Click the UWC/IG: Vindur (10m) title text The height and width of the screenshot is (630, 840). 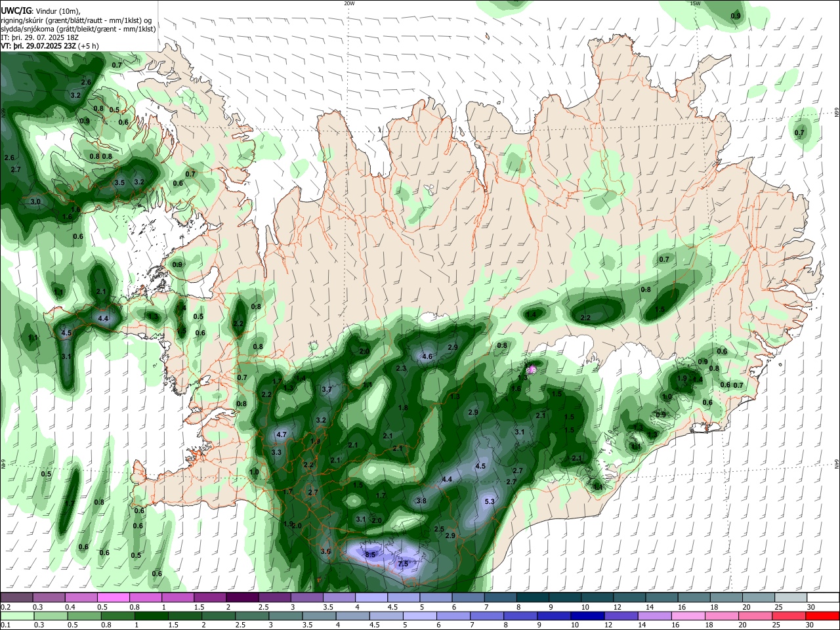(x=40, y=10)
